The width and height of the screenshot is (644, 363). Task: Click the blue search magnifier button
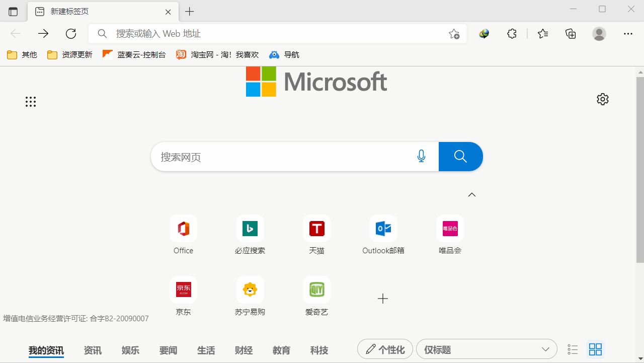click(x=461, y=157)
